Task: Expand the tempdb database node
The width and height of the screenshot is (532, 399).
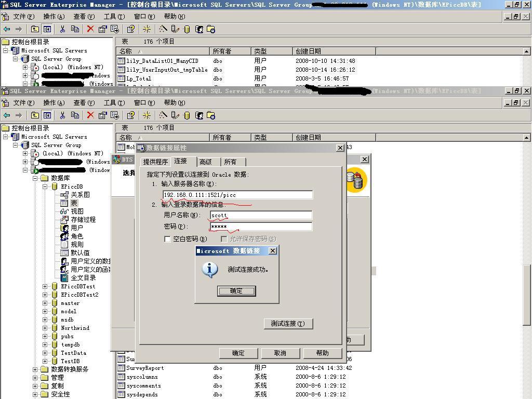Action: coord(45,345)
